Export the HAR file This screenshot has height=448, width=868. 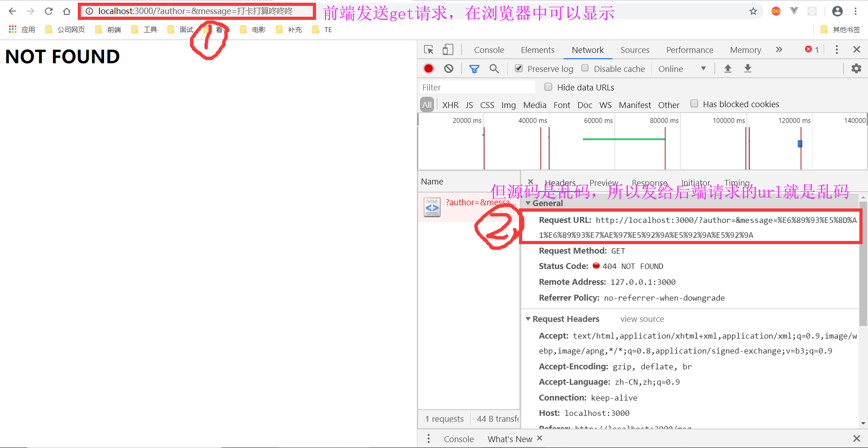pos(748,68)
